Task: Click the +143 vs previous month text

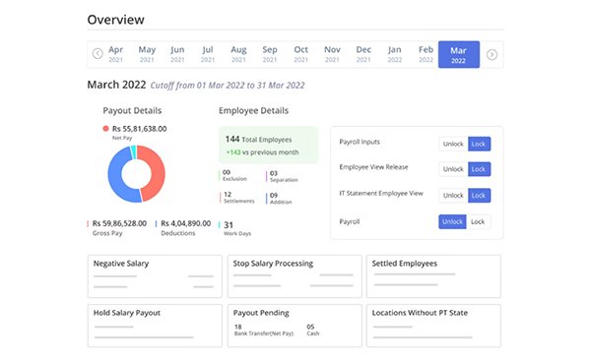Action: pos(262,152)
